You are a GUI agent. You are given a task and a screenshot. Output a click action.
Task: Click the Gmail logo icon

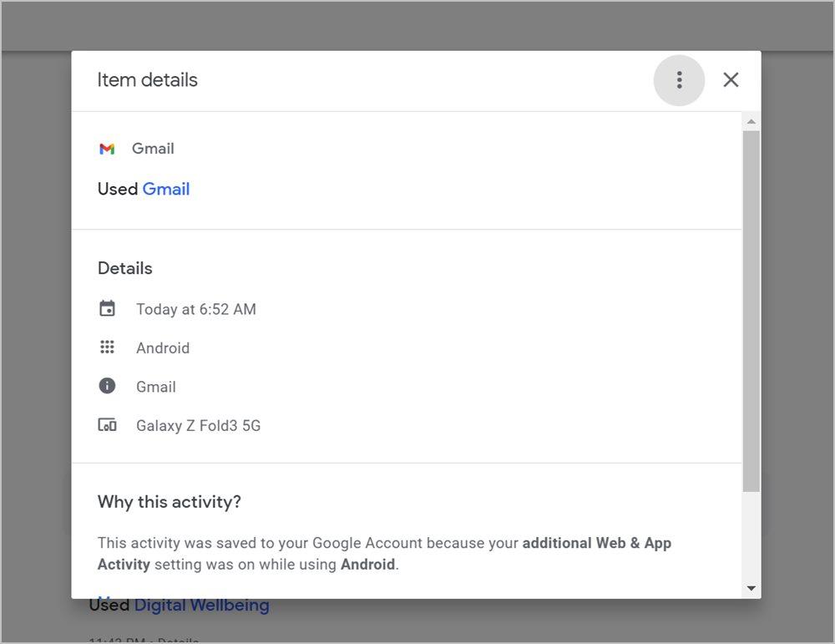(x=107, y=149)
